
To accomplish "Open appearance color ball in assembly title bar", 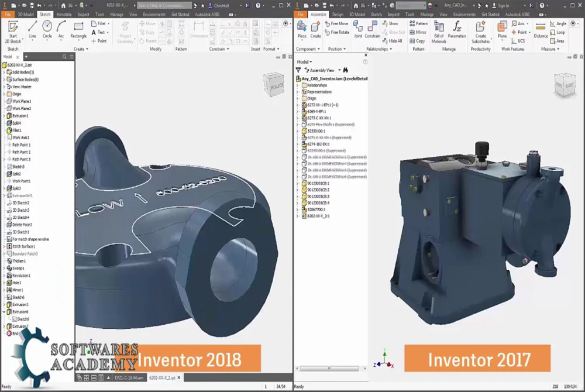I will pyautogui.click(x=430, y=6).
